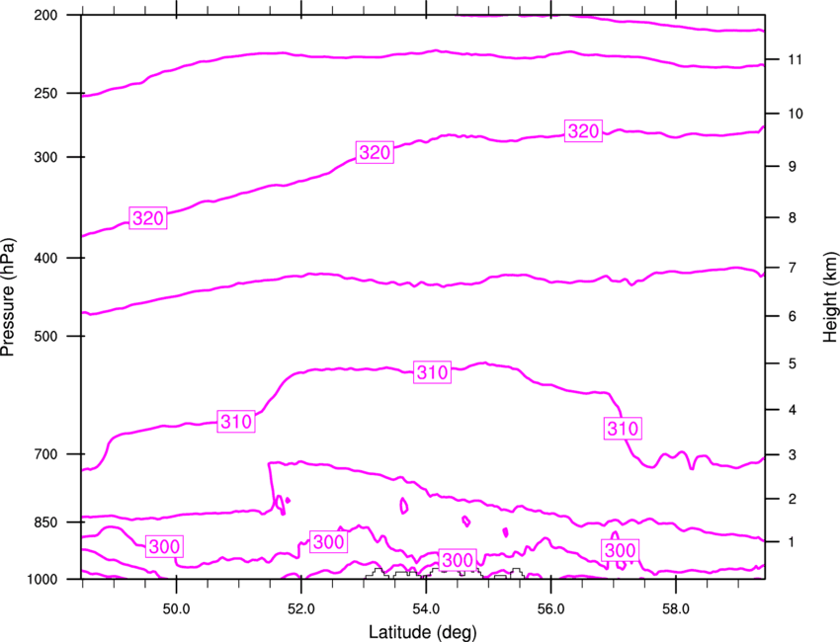Pick the 4 km height tick label
The width and height of the screenshot is (840, 642).
click(x=793, y=410)
